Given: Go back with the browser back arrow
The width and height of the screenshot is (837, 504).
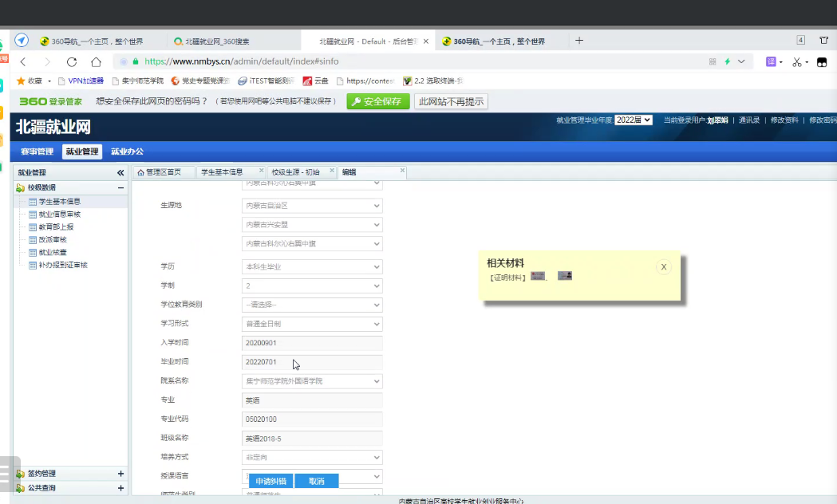Looking at the screenshot, I should click(23, 61).
